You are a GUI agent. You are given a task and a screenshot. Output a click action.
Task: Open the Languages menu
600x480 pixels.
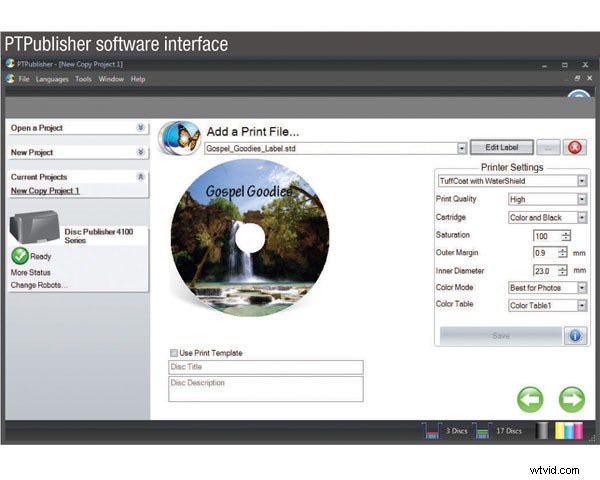52,79
